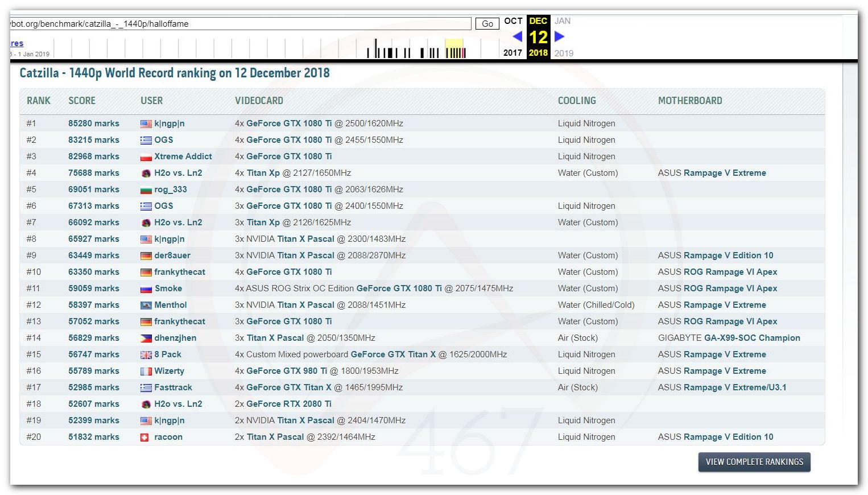Click UK flag next to 8 Pack
The height and width of the screenshot is (495, 868).
tap(146, 355)
